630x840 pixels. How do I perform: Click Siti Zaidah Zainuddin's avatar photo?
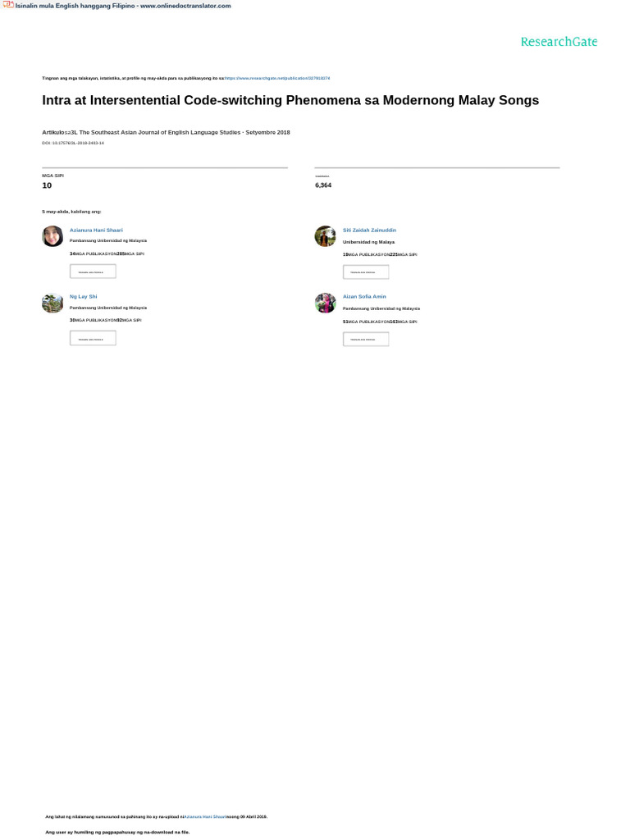coord(325,236)
